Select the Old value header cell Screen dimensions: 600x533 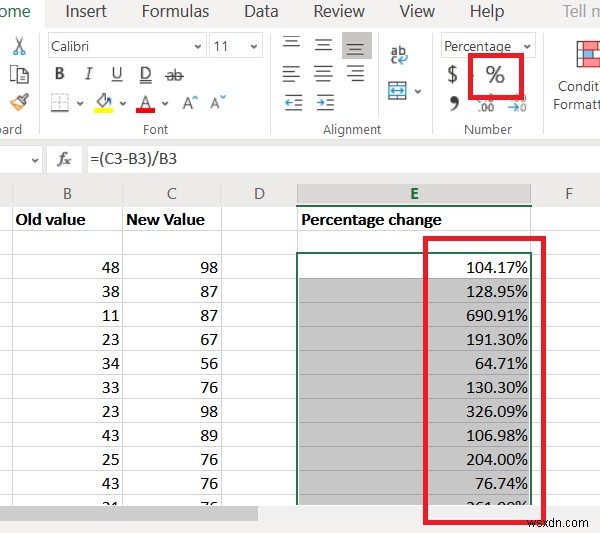[67, 219]
